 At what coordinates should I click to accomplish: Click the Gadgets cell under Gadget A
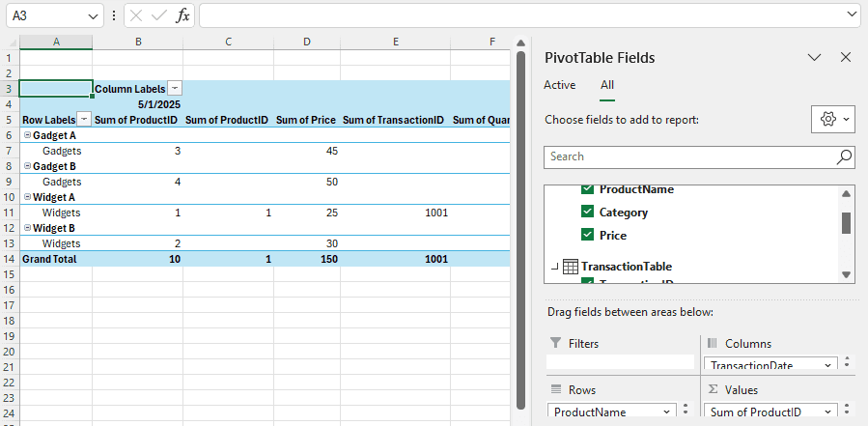tap(56, 151)
